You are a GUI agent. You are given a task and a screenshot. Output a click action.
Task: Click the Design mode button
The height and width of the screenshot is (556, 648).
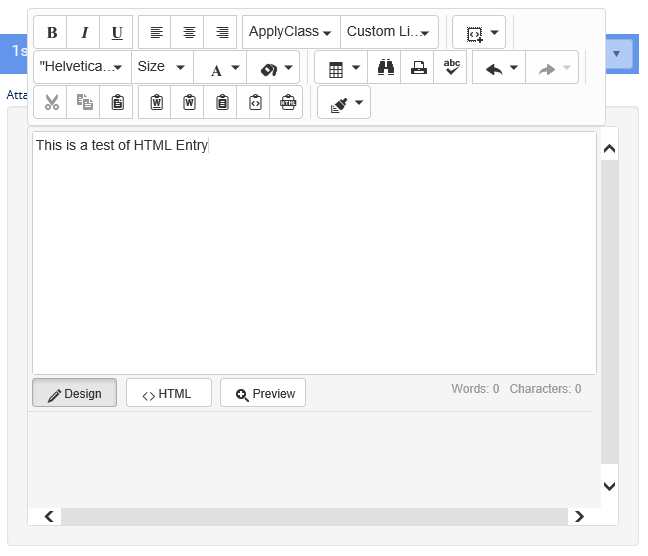tap(74, 393)
